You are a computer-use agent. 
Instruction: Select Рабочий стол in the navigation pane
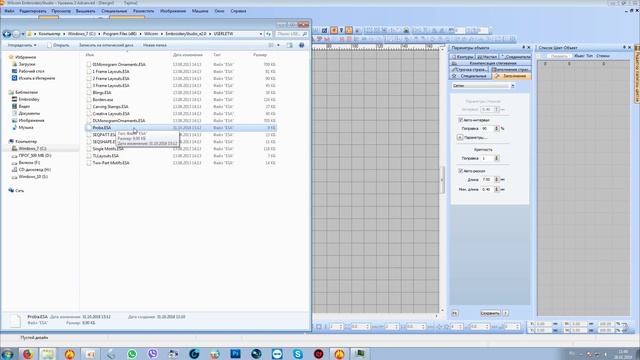pyautogui.click(x=31, y=71)
